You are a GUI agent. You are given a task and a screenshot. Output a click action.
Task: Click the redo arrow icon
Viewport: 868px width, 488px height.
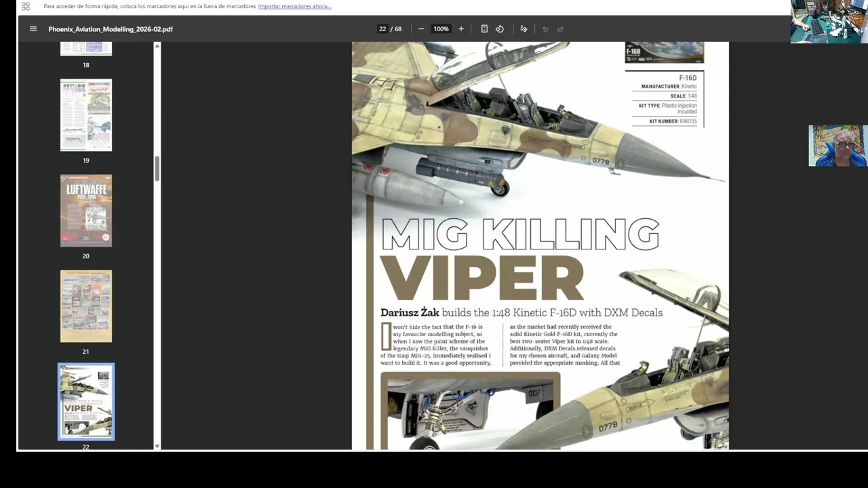coord(561,29)
